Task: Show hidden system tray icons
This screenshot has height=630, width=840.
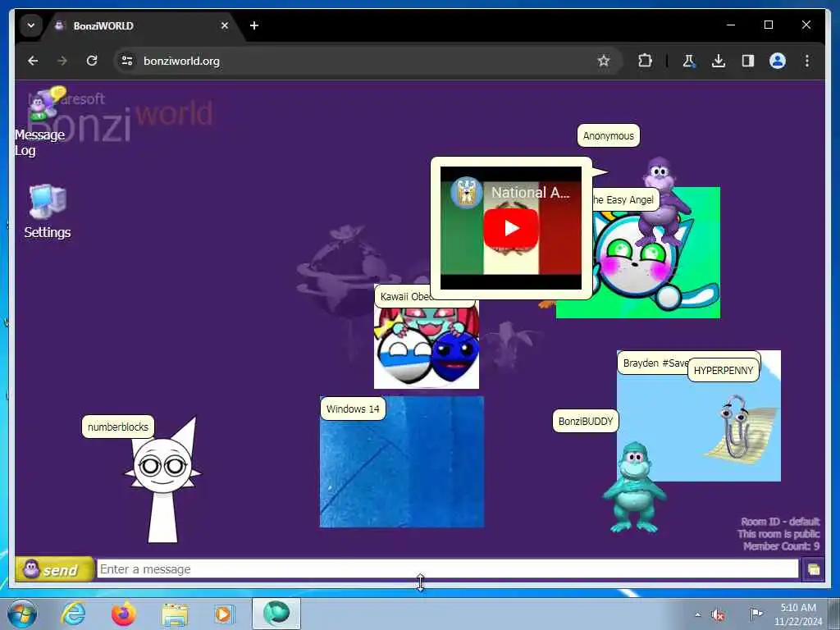Action: coord(697,614)
